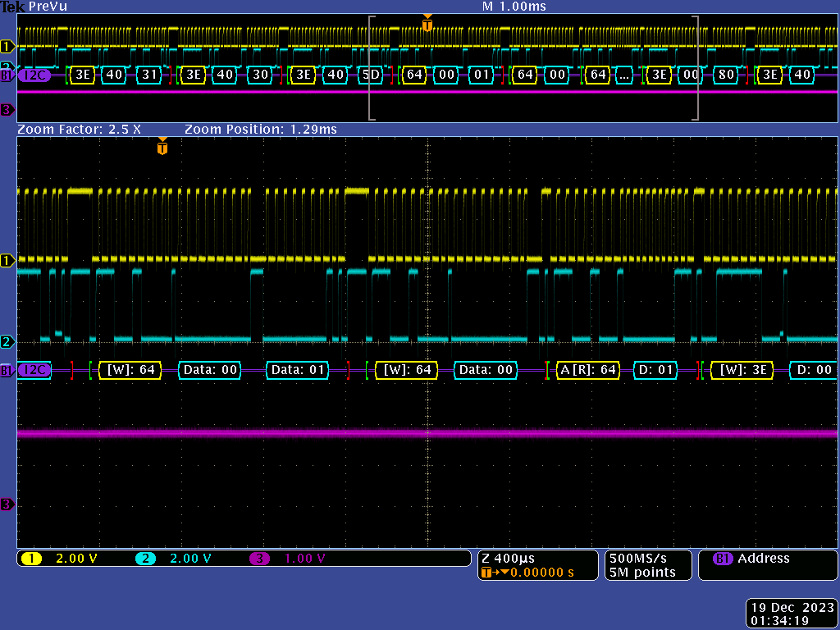This screenshot has height=630, width=840.
Task: Click the trigger T icon beside 0.00000 s
Action: pos(486,573)
